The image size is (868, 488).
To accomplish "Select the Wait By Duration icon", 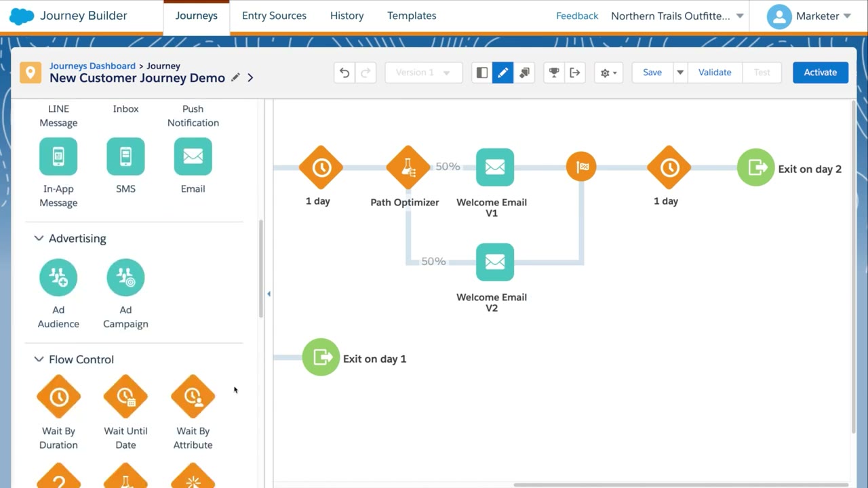I will [58, 396].
